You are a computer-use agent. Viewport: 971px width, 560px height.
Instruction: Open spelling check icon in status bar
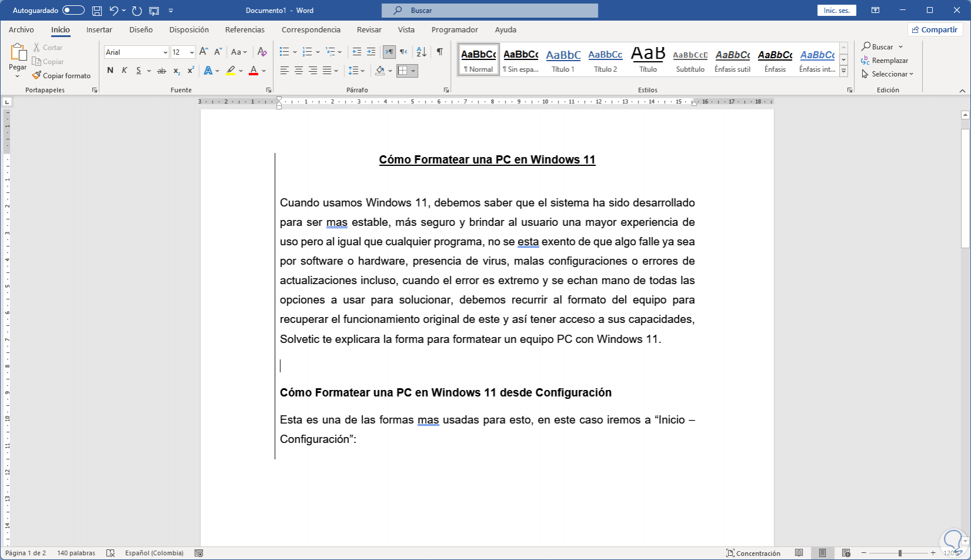tap(110, 553)
